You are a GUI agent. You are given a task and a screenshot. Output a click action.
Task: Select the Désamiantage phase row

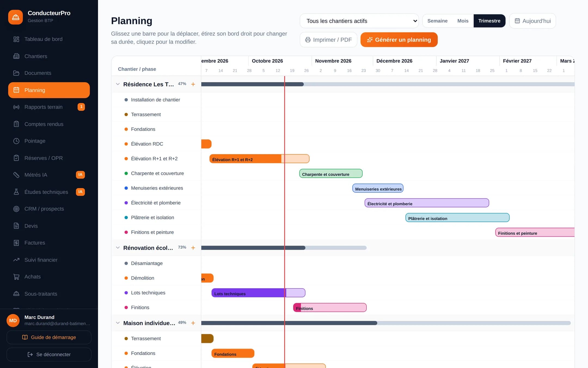(156, 263)
